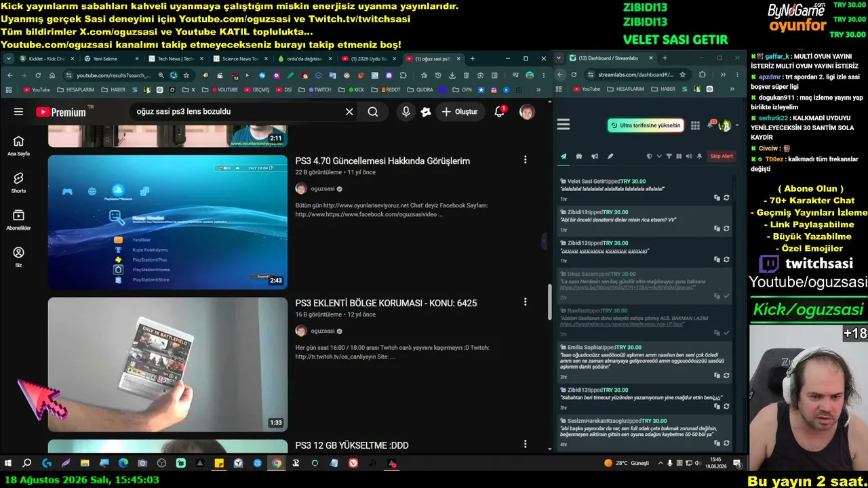Open more options for PS3 EKLENTİ video
The height and width of the screenshot is (488, 868).
coord(525,302)
